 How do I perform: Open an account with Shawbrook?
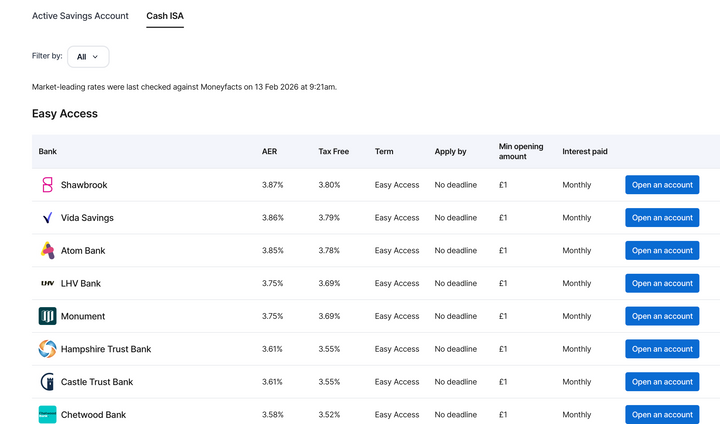tap(662, 185)
